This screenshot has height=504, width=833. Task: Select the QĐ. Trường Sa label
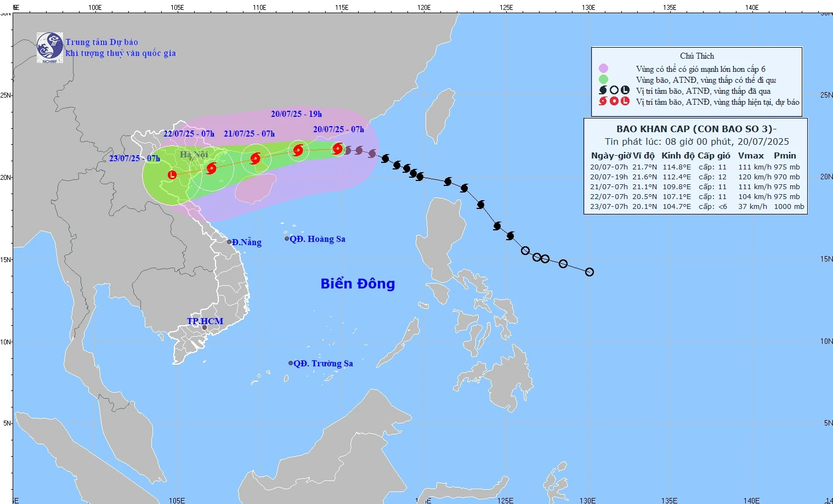323,364
